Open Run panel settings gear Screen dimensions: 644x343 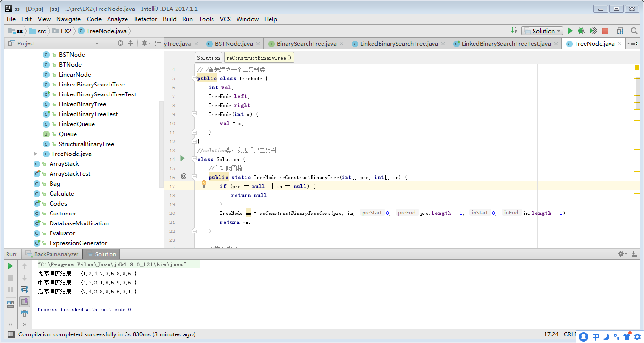(623, 254)
